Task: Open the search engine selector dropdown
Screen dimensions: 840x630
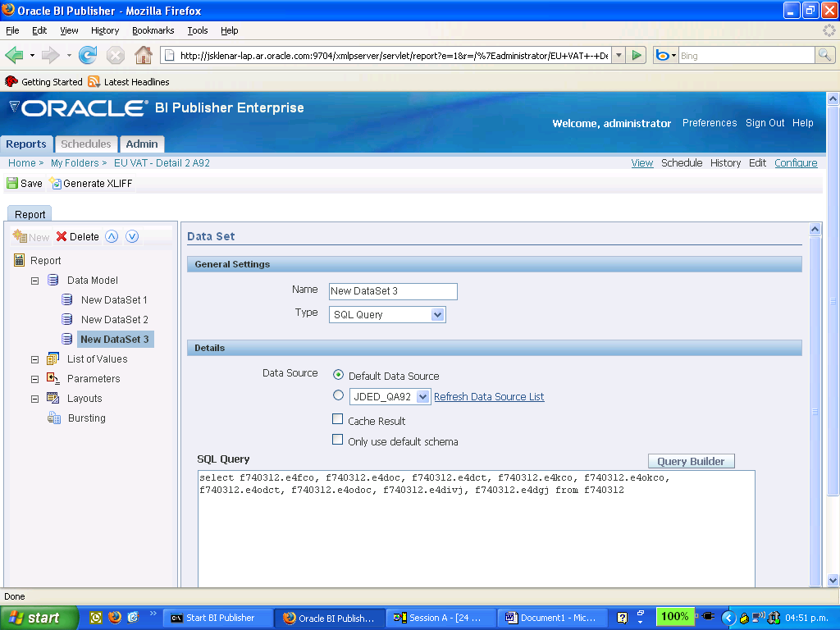Action: point(666,55)
